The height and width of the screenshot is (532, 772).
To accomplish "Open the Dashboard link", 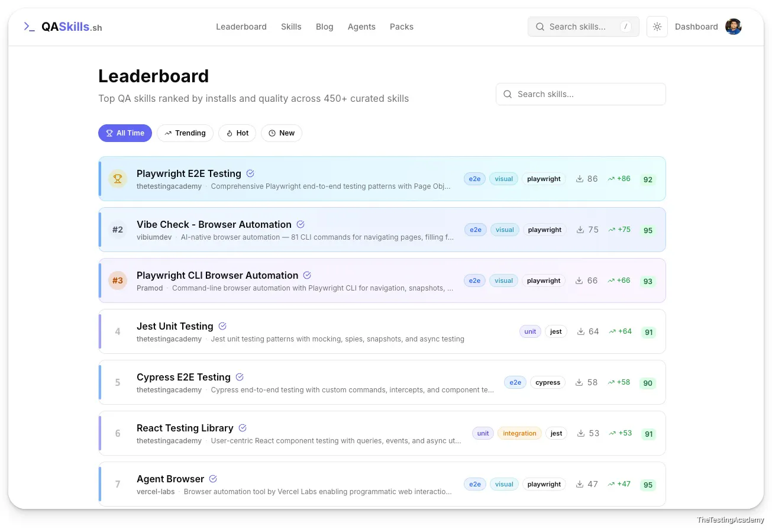I will [x=696, y=27].
